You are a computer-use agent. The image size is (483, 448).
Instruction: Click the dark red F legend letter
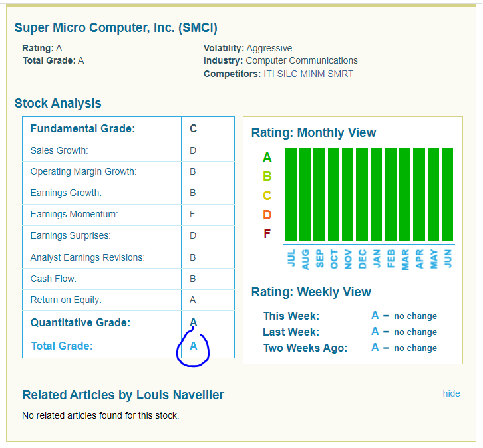tap(267, 233)
